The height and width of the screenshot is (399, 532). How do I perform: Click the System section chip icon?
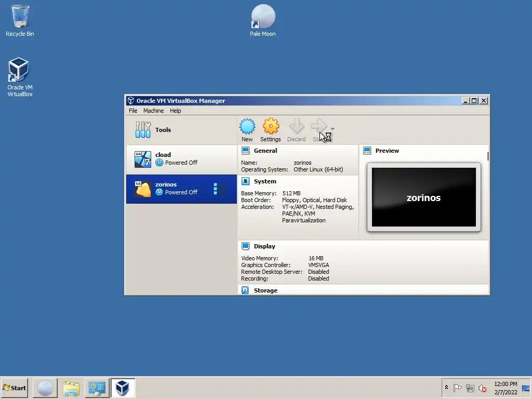click(245, 181)
